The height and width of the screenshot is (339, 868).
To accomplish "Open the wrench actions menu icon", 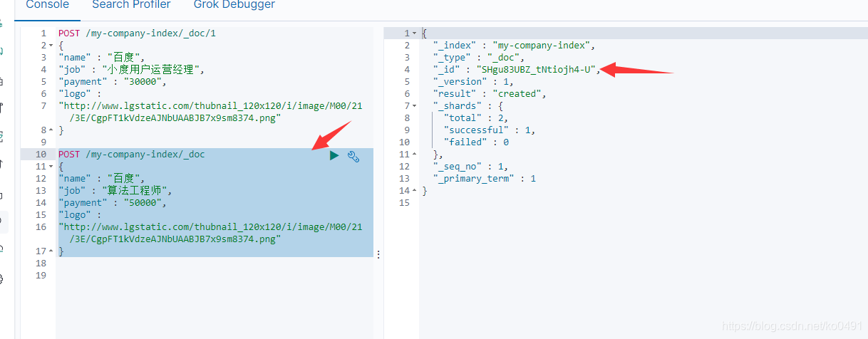I will pyautogui.click(x=353, y=156).
